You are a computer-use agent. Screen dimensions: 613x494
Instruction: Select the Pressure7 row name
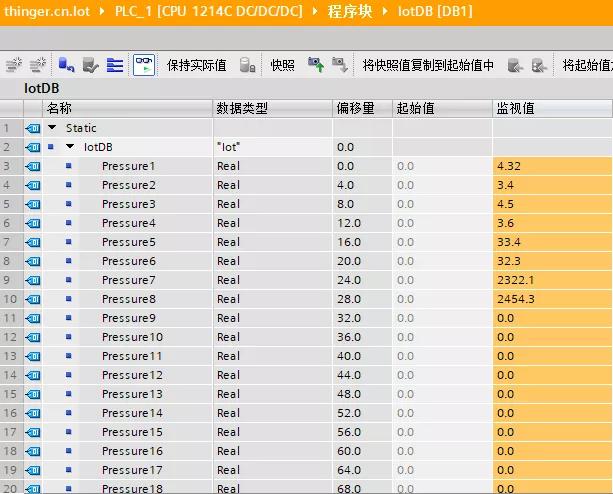[128, 280]
